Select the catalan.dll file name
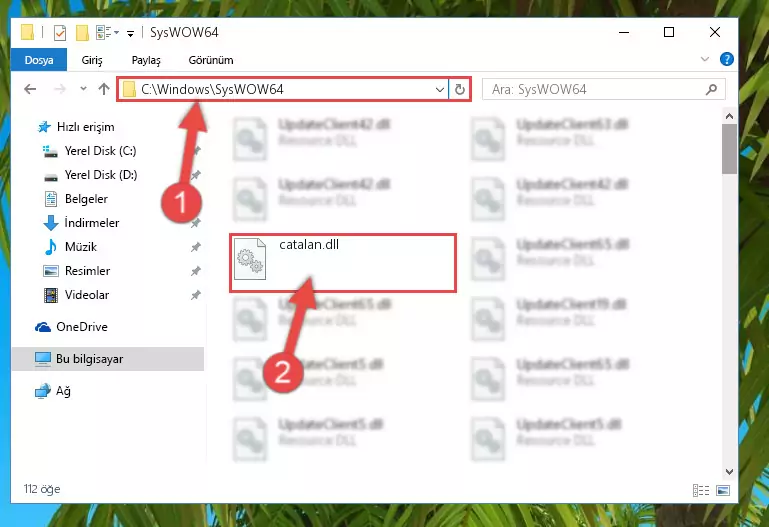769x527 pixels. coord(309,245)
